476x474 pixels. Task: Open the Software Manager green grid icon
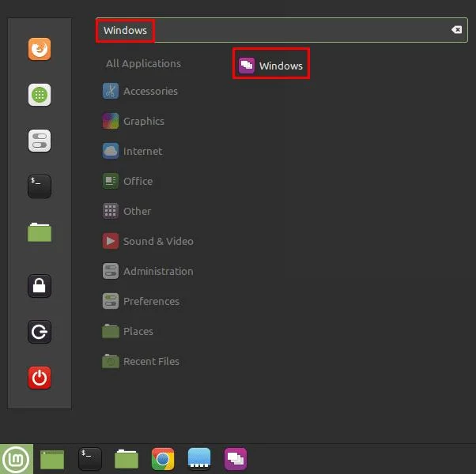click(40, 95)
